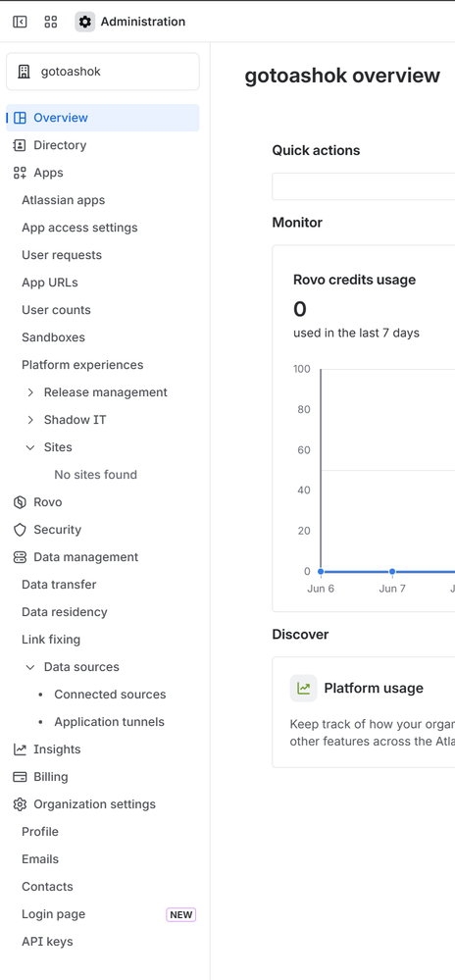Select the Sites tree item
455x980 pixels.
coord(58,447)
